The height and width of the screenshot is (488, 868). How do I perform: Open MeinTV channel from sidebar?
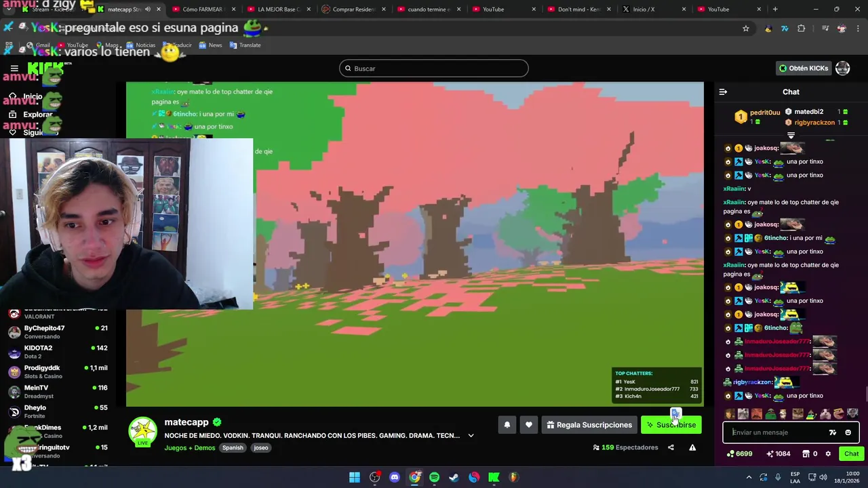58,391
